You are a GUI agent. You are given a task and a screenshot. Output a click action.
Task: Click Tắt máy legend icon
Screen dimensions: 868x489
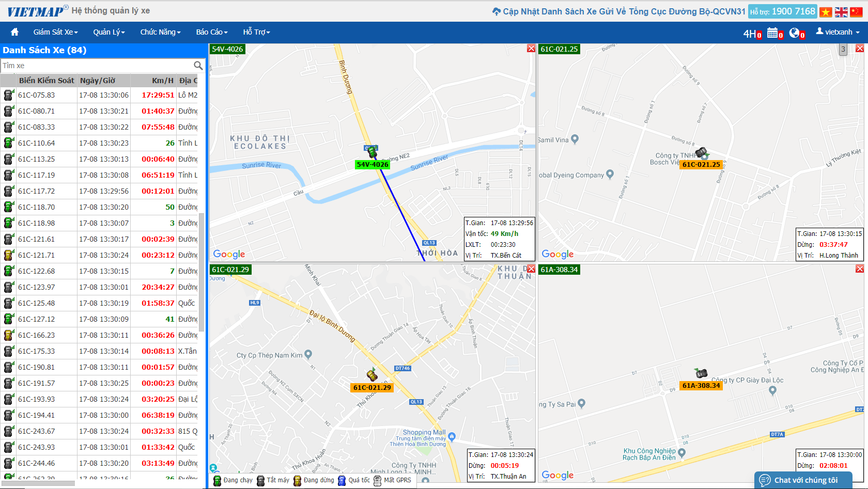coord(261,481)
